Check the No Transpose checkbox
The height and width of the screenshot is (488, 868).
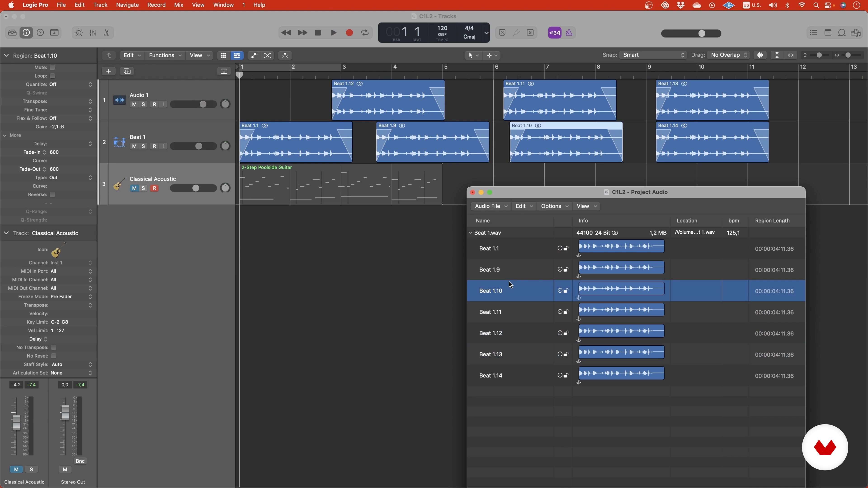point(54,347)
